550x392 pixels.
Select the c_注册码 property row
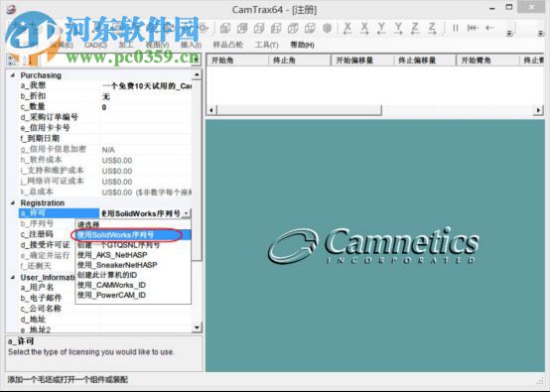[x=47, y=234]
